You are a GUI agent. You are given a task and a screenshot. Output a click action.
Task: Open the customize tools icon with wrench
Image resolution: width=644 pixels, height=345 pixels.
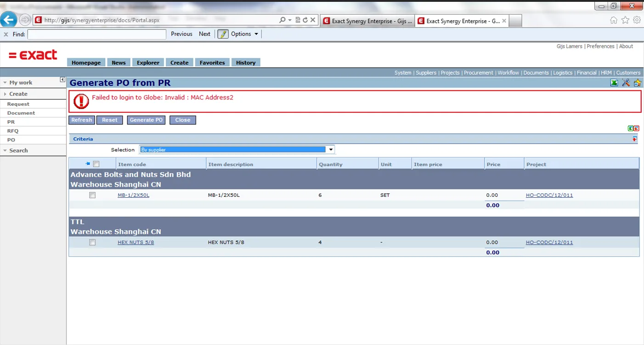[626, 83]
